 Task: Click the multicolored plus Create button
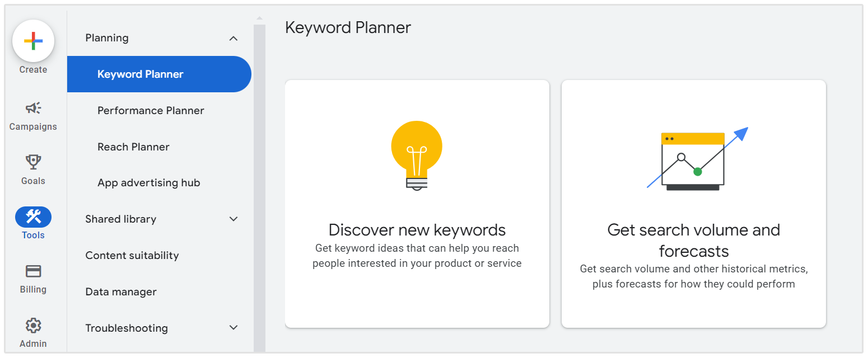tap(33, 41)
